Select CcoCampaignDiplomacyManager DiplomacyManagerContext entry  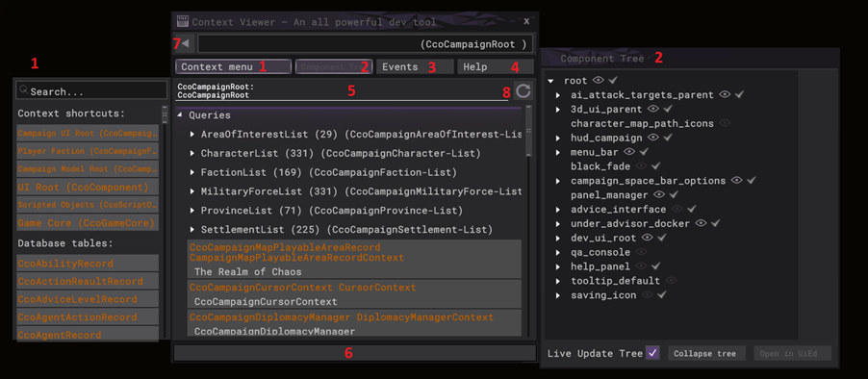[x=354, y=323]
